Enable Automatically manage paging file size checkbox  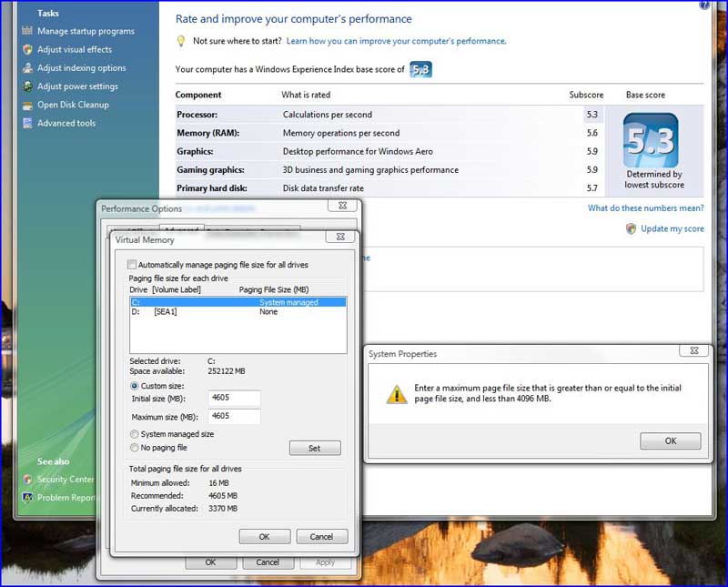(x=132, y=265)
